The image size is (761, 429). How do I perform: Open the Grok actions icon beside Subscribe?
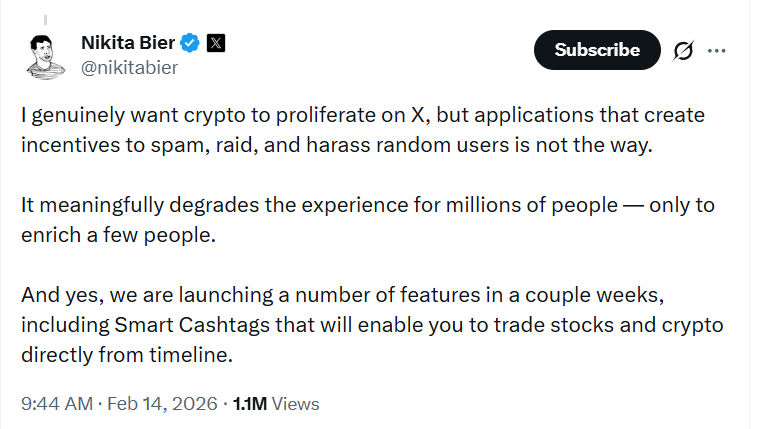coord(685,50)
